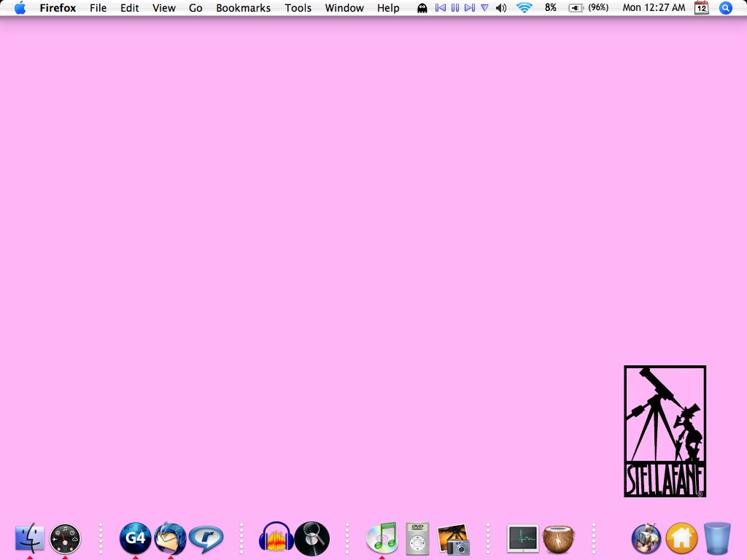The height and width of the screenshot is (560, 747).
Task: Open the Bookmarks menu
Action: (244, 8)
